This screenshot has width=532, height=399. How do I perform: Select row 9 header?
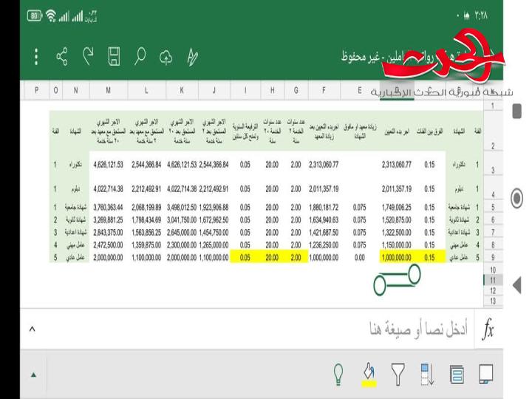pyautogui.click(x=493, y=258)
